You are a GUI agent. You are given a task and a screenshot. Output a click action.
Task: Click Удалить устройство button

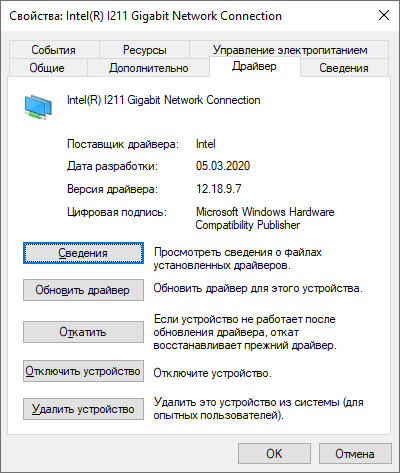tap(83, 409)
